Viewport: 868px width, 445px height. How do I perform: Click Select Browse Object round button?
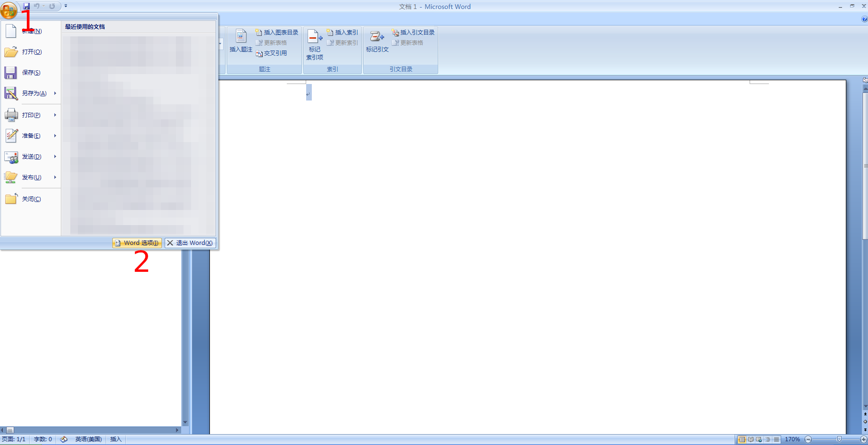[x=865, y=421]
